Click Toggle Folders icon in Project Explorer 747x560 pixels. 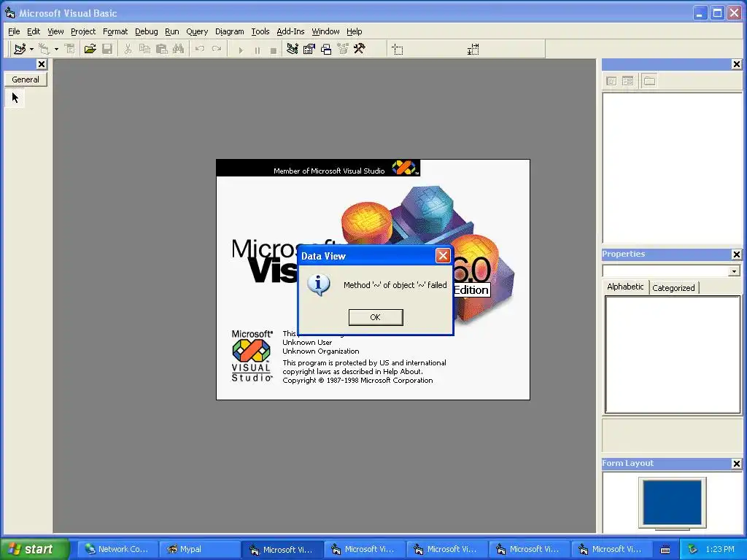tap(649, 81)
